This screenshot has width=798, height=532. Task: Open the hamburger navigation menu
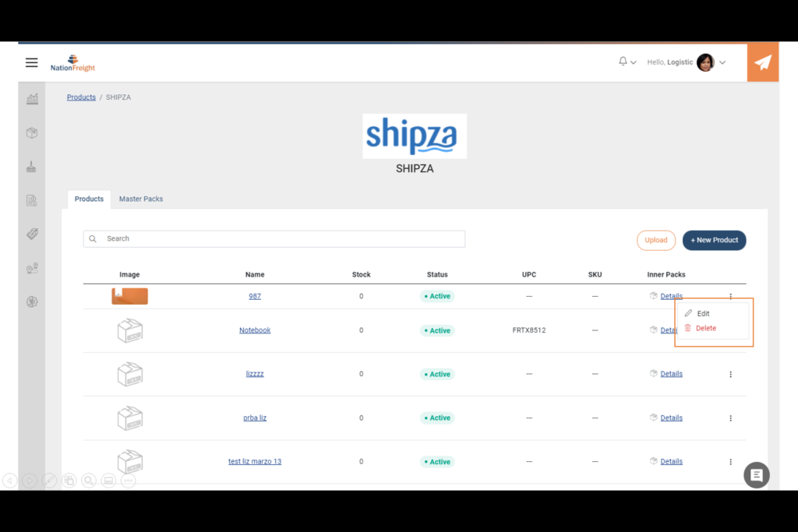coord(31,62)
